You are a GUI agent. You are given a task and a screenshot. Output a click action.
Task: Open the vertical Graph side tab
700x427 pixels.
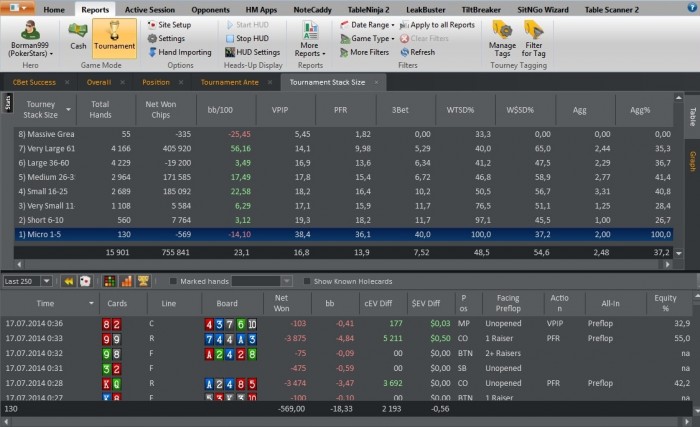point(692,161)
